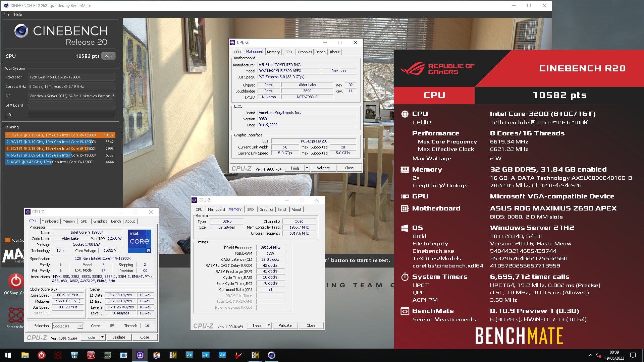The height and width of the screenshot is (362, 644).
Task: Click the Core Speed 6619.34 MHz value
Action: [x=68, y=295]
